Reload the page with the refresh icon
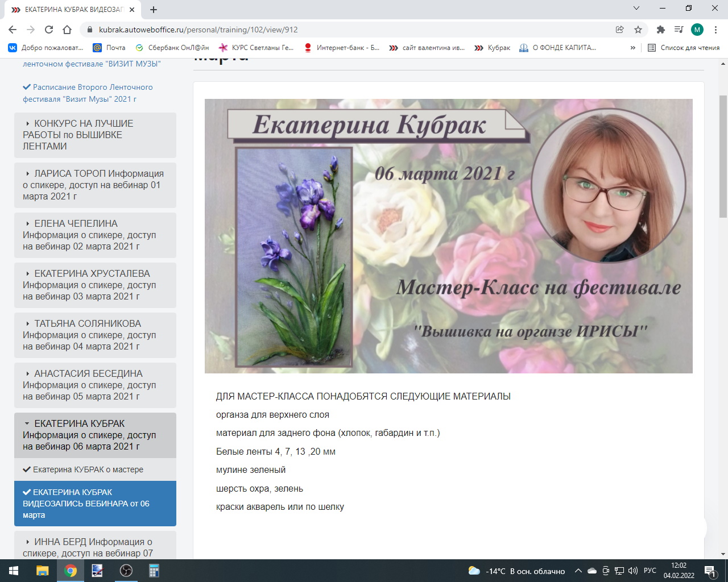The width and height of the screenshot is (728, 582). pyautogui.click(x=49, y=30)
